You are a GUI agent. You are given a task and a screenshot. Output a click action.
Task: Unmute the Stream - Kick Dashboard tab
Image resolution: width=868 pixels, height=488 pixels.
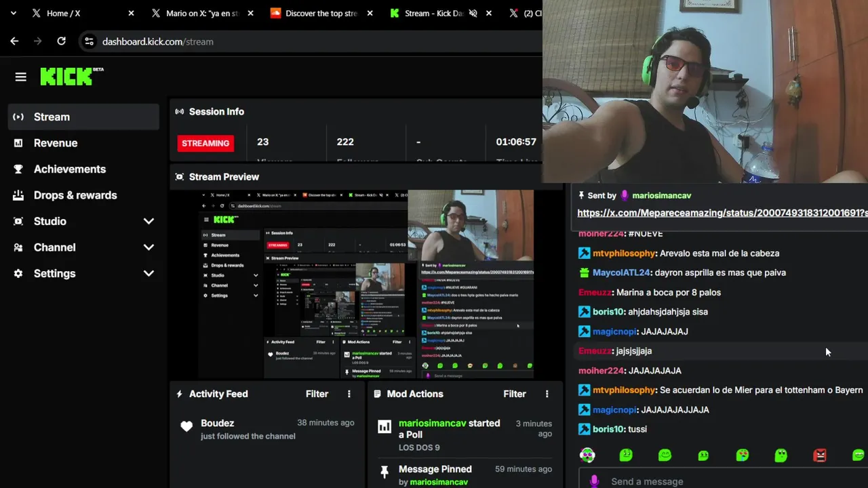click(x=473, y=13)
